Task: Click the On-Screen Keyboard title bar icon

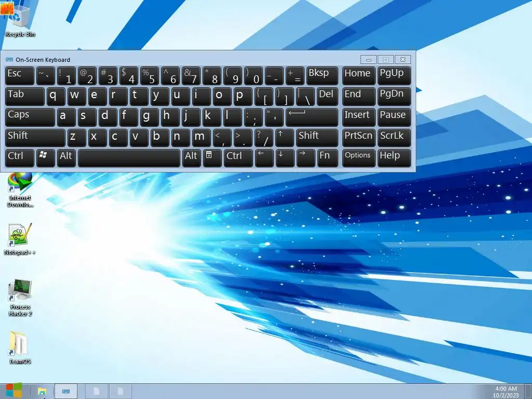Action: pyautogui.click(x=9, y=60)
